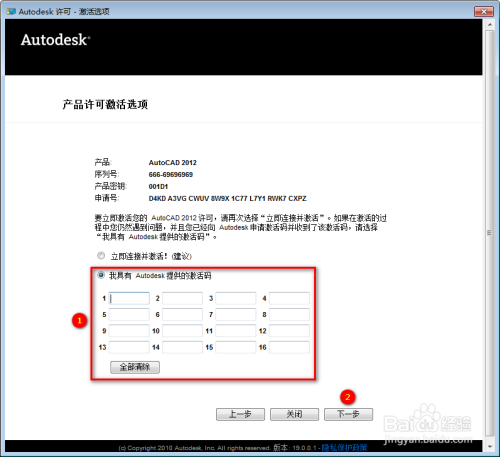Click the product key 001D1
Image resolution: width=500 pixels, height=457 pixels.
point(158,187)
